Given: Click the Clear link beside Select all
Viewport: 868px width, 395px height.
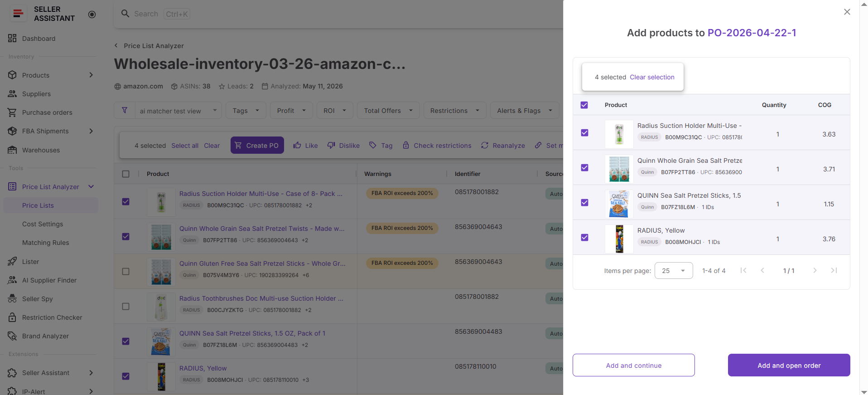Looking at the screenshot, I should tap(212, 146).
